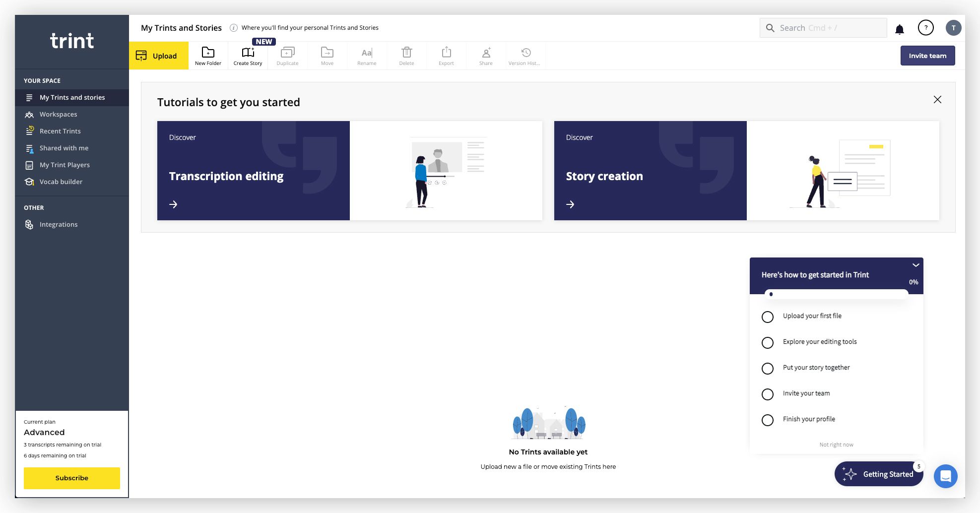This screenshot has width=980, height=513.
Task: Open the Transcription editing illustration thumbnail
Action: (x=446, y=171)
